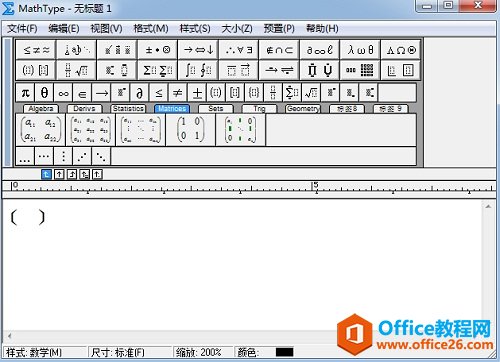
Task: Open the arrow symbols palette (→ ⇔ ↓)
Action: pyautogui.click(x=198, y=50)
